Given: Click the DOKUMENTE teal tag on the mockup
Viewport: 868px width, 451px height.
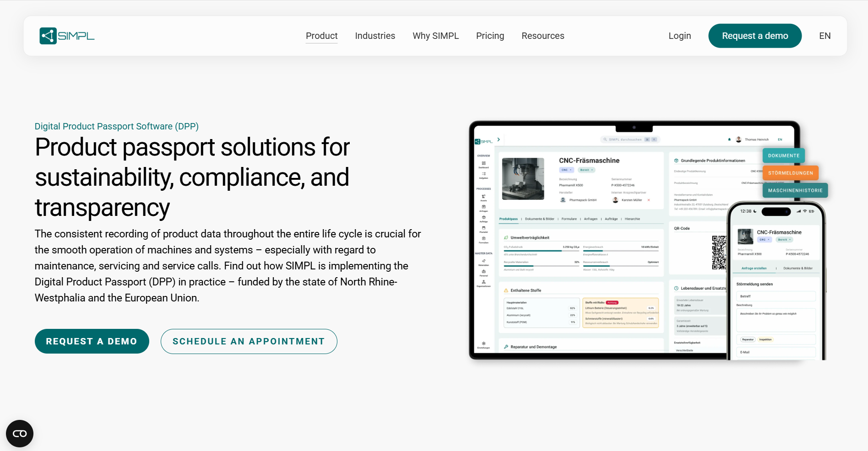Looking at the screenshot, I should pyautogui.click(x=784, y=156).
